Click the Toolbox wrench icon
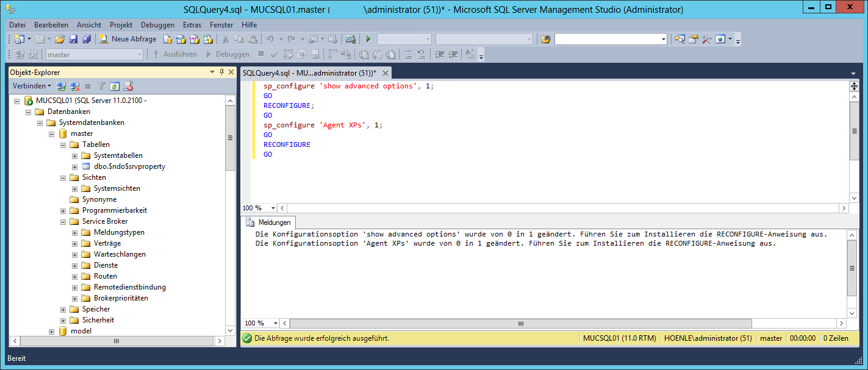 [707, 39]
